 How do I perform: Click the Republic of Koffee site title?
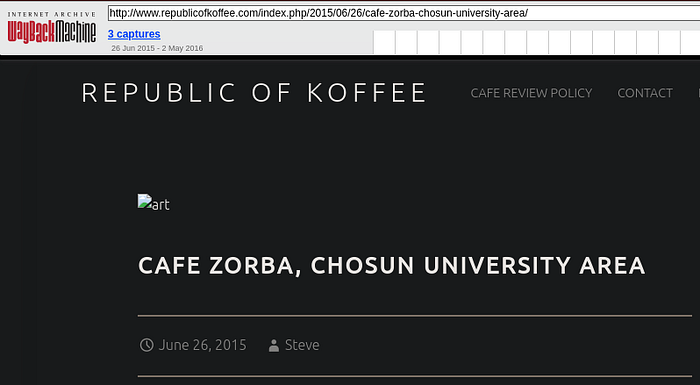254,92
